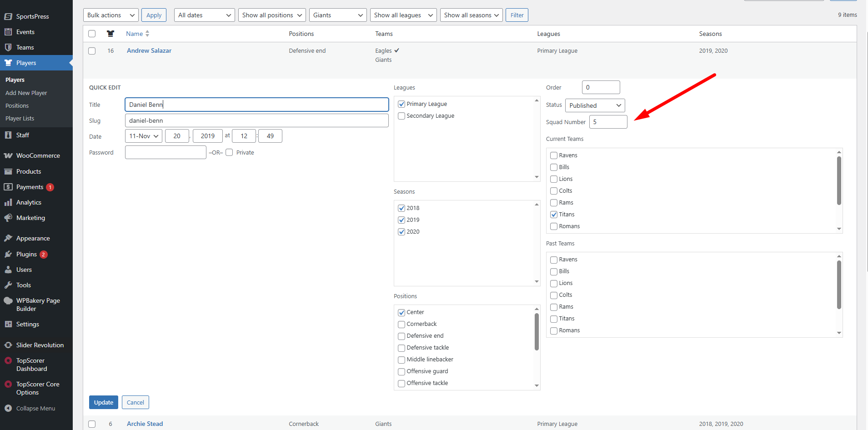
Task: Click the TopScorer Dashboard icon
Action: 8,360
